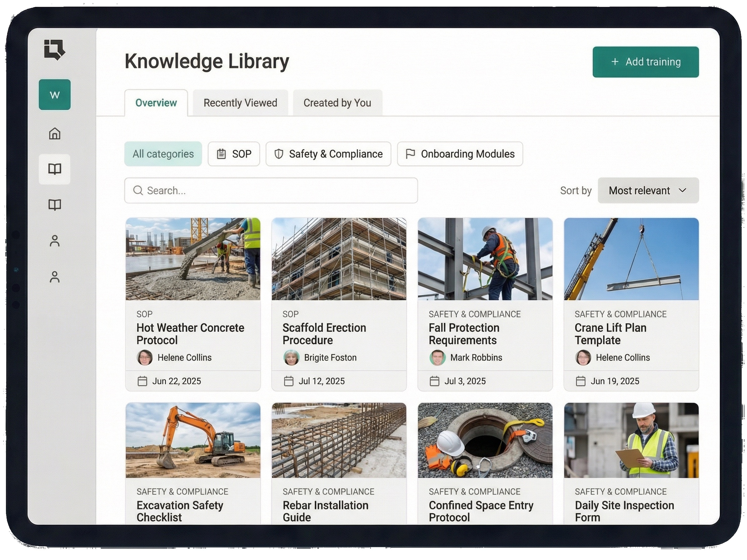The image size is (747, 560).
Task: Select the All categories filter
Action: click(163, 154)
